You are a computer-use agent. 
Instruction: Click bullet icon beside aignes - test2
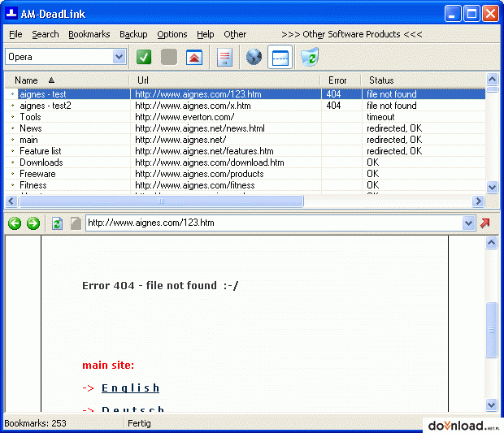point(12,106)
